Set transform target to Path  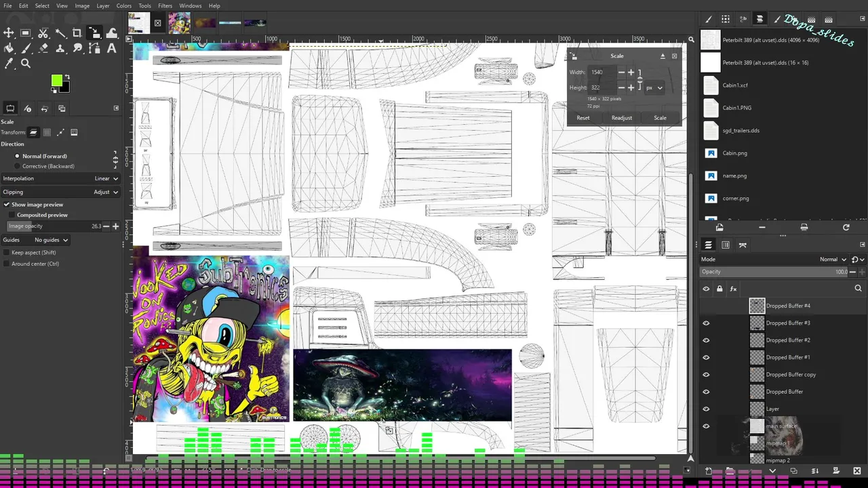(60, 132)
